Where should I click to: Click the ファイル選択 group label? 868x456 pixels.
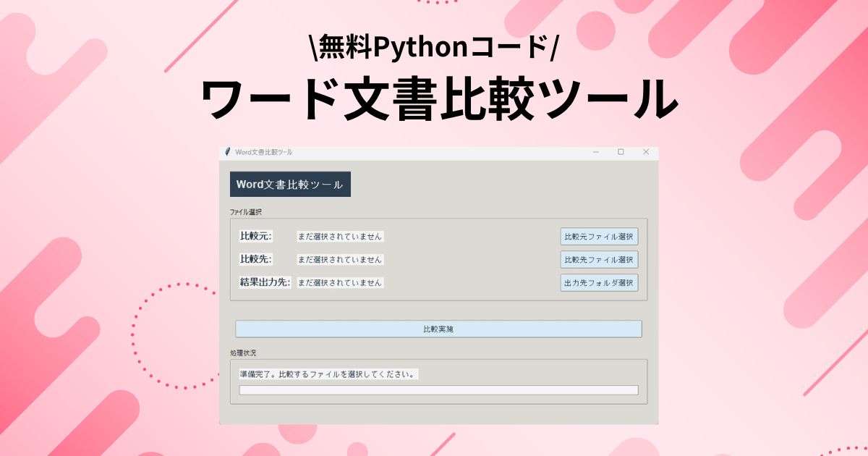tap(245, 212)
